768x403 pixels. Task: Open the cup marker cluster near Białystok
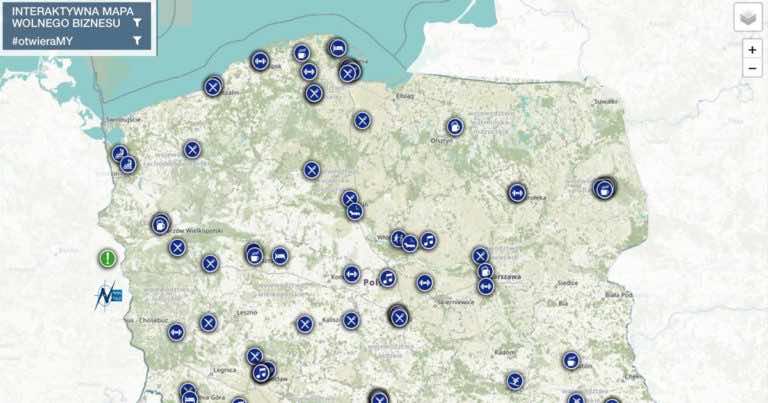(x=604, y=189)
